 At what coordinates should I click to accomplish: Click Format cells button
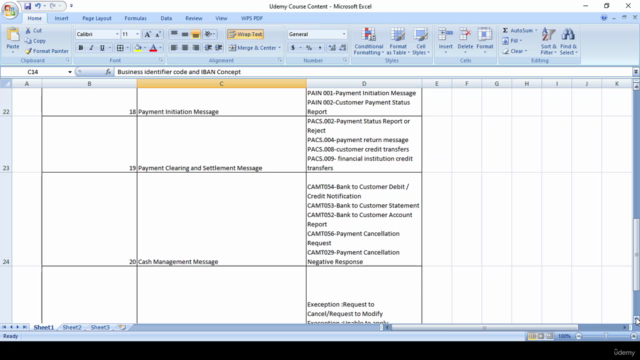pos(485,41)
